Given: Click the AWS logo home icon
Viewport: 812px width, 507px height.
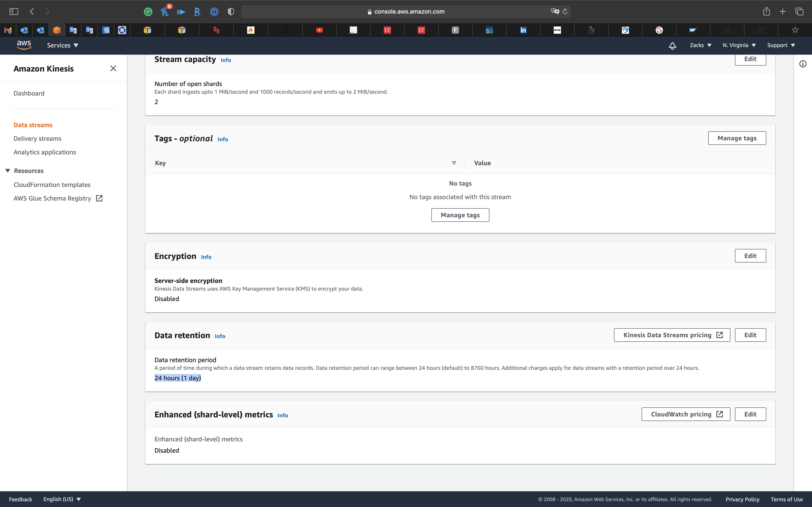Looking at the screenshot, I should [x=24, y=45].
